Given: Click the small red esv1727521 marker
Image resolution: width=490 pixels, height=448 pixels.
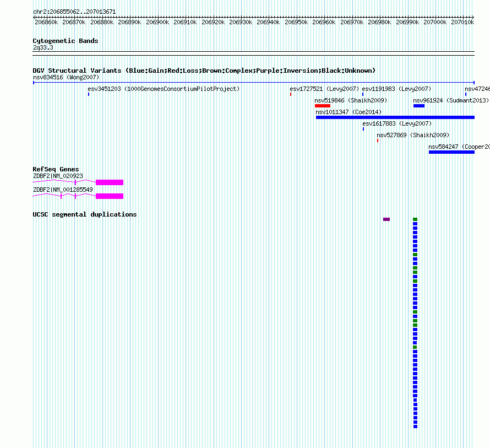Looking at the screenshot, I should click(291, 94).
